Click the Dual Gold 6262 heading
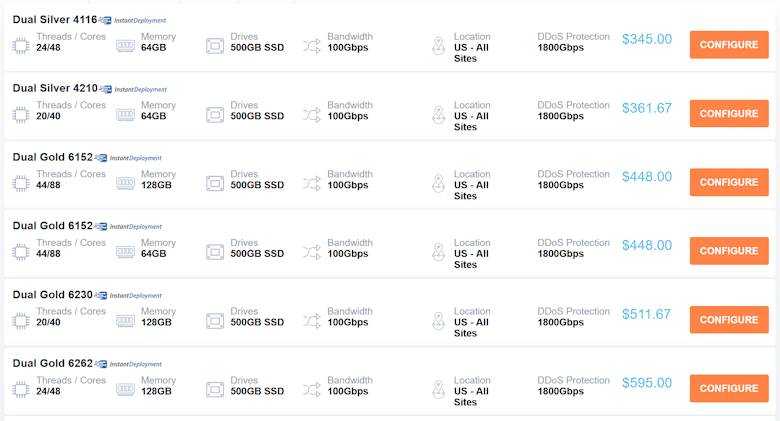780x421 pixels. tap(53, 363)
